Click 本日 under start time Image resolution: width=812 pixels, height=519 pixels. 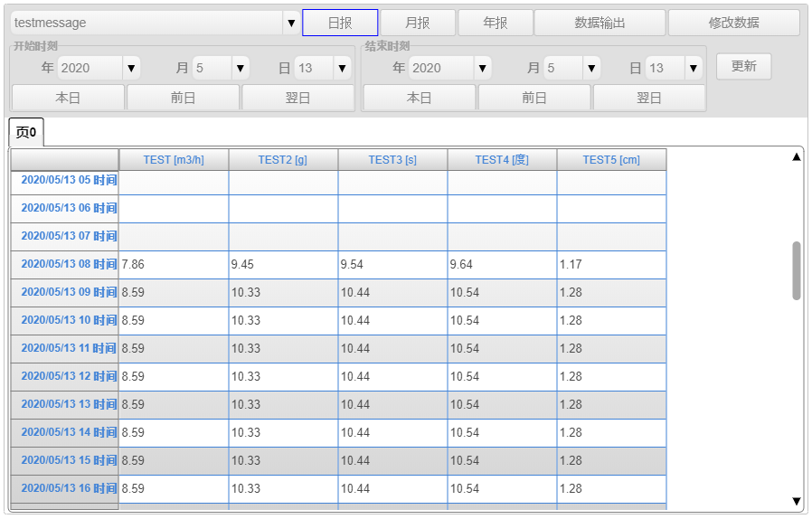tap(69, 98)
